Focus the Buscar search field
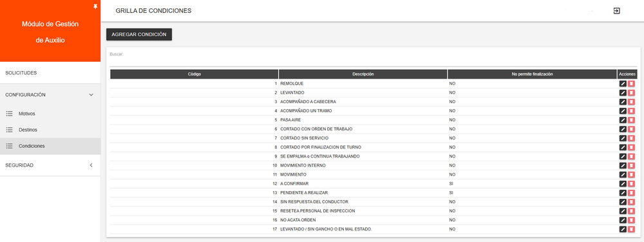644x242 pixels. [374, 59]
